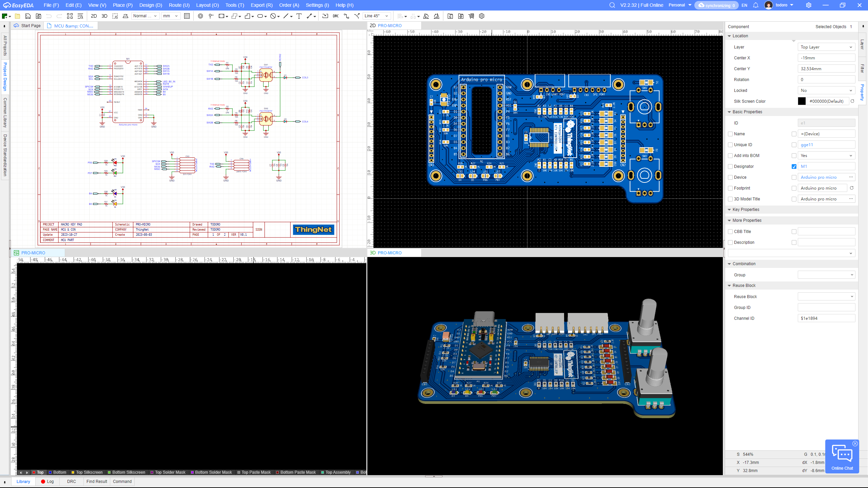Click the Command panel button

coord(122,482)
